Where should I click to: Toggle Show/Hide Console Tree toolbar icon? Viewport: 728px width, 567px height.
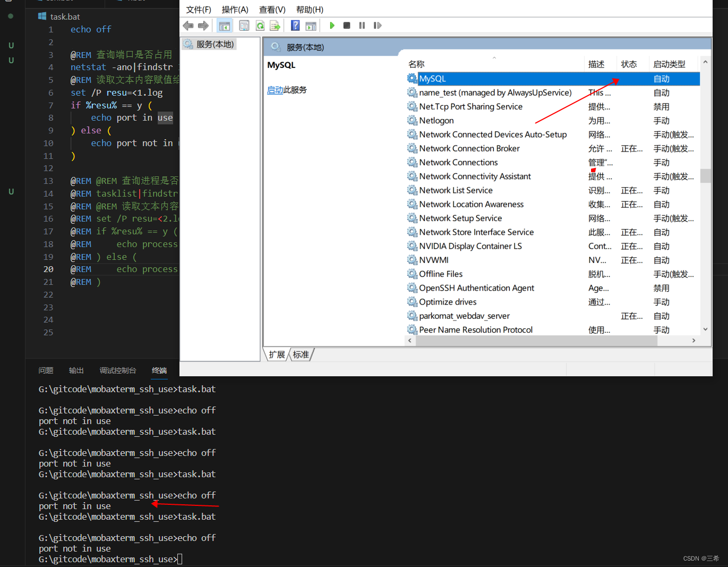click(225, 26)
